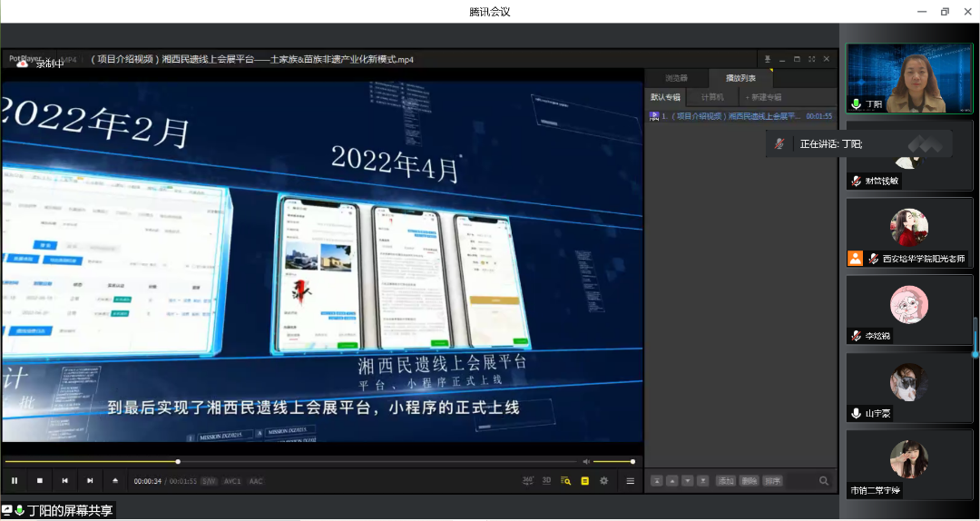The height and width of the screenshot is (521, 980).
Task: Open the 排序 sort dropdown
Action: [771, 480]
